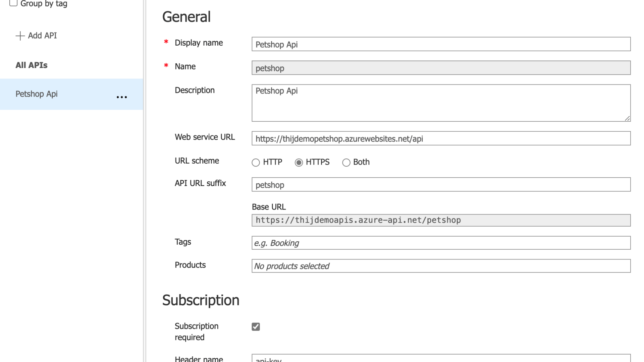Click the plus icon beside Add API
The height and width of the screenshot is (362, 644).
coord(20,36)
